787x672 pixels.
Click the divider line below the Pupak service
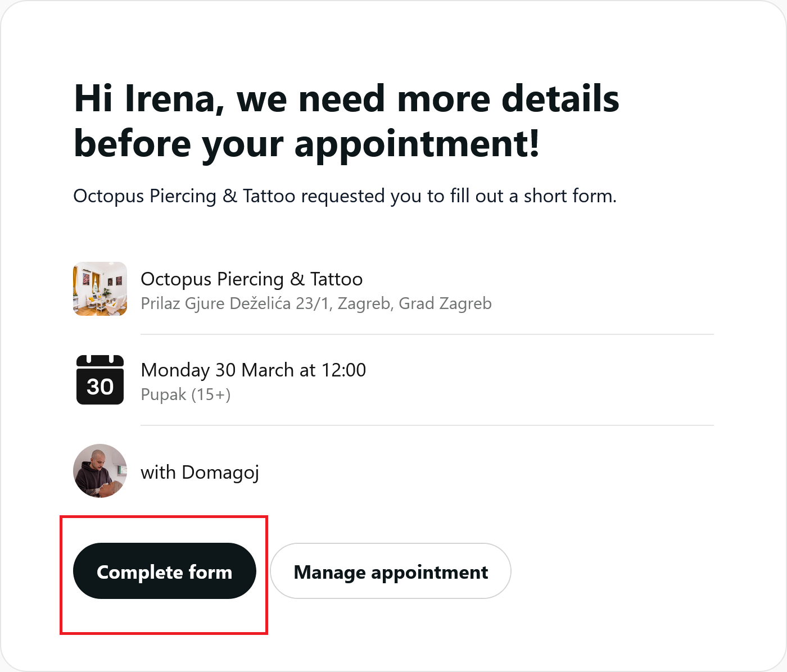(x=427, y=425)
